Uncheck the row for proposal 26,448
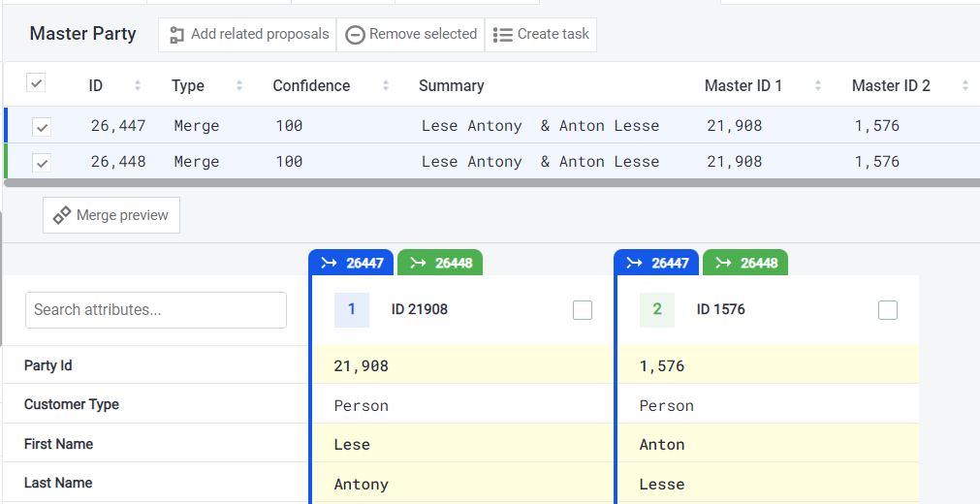Image resolution: width=980 pixels, height=504 pixels. tap(42, 163)
